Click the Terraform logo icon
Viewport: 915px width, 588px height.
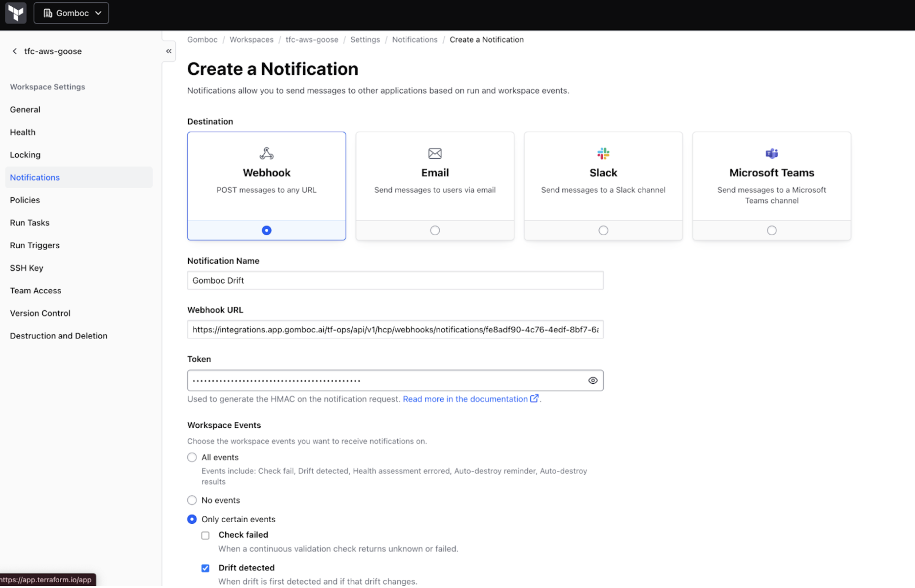pyautogui.click(x=16, y=13)
